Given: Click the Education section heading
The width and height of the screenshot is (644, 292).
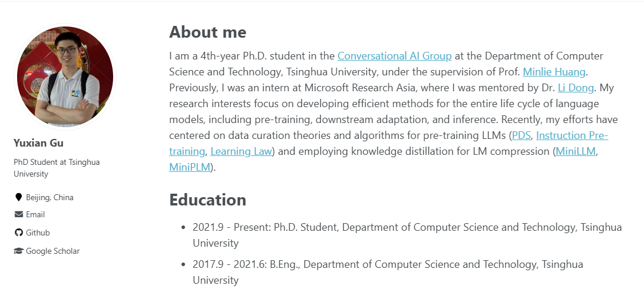Looking at the screenshot, I should tap(207, 200).
